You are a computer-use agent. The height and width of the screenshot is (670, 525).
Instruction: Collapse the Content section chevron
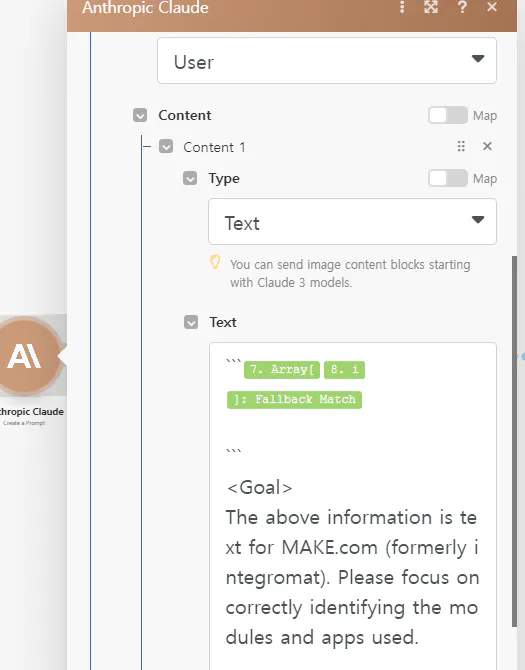point(140,115)
